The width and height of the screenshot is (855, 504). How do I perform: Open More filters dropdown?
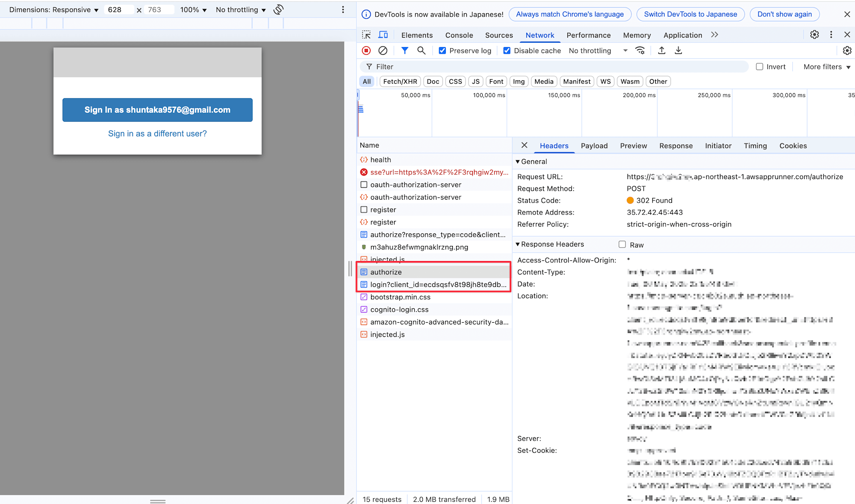[x=827, y=67]
